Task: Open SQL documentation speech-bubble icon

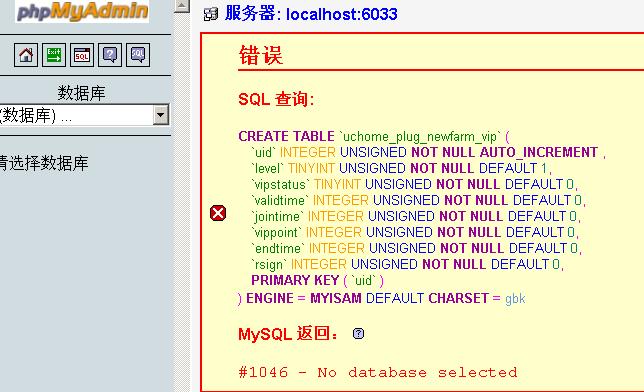Action: tap(138, 55)
